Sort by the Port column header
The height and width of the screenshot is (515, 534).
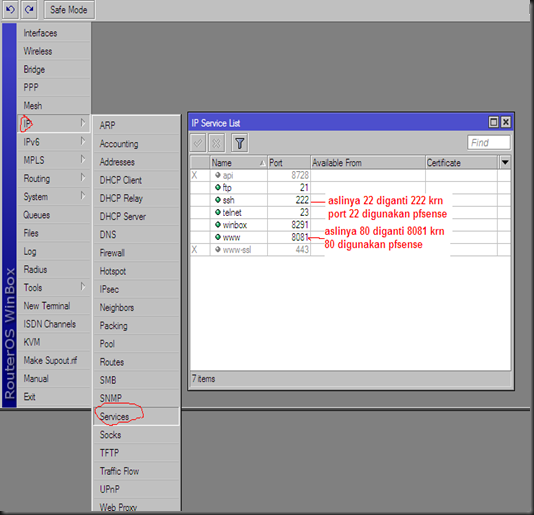click(289, 163)
